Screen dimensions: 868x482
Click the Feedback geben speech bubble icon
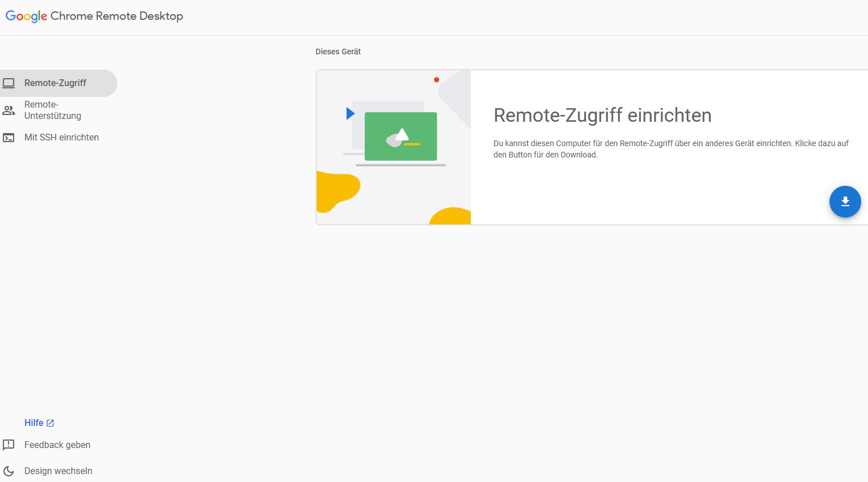(x=8, y=445)
